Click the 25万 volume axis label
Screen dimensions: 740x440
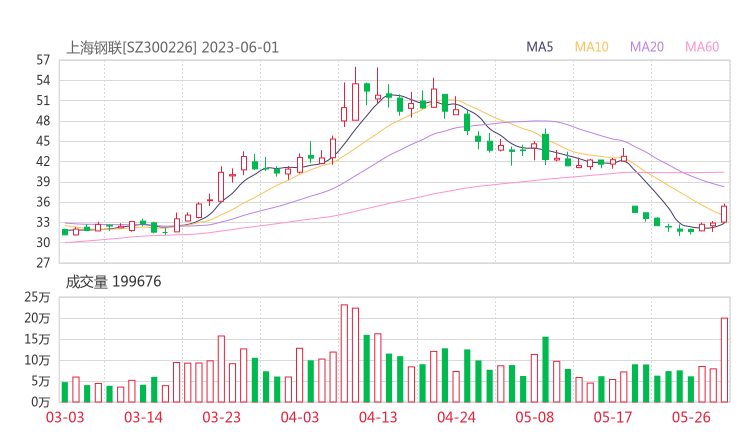coord(37,297)
